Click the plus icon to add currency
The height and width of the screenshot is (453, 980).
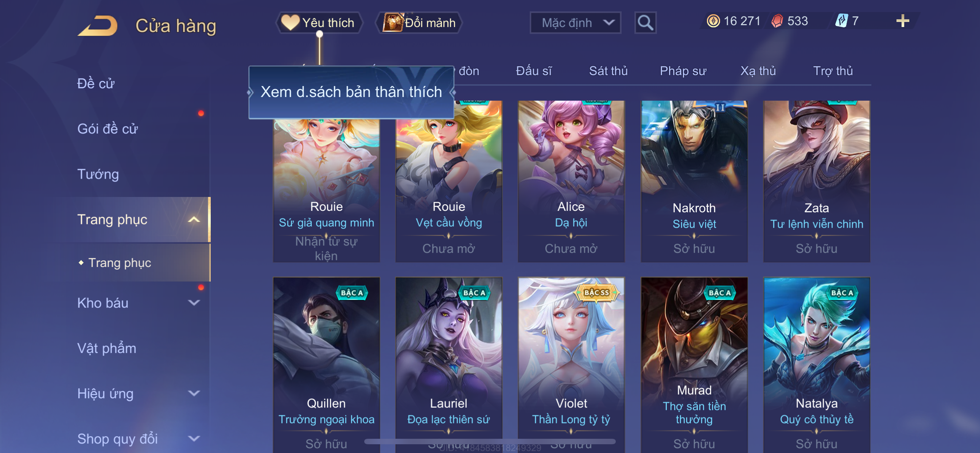(902, 21)
